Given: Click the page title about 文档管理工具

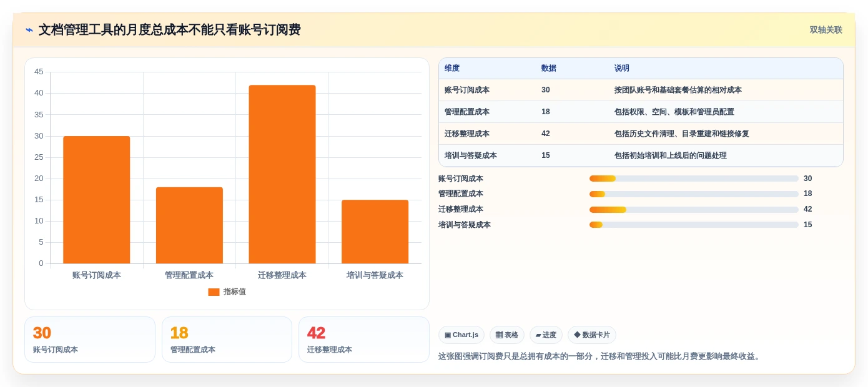Looking at the screenshot, I should click(170, 30).
